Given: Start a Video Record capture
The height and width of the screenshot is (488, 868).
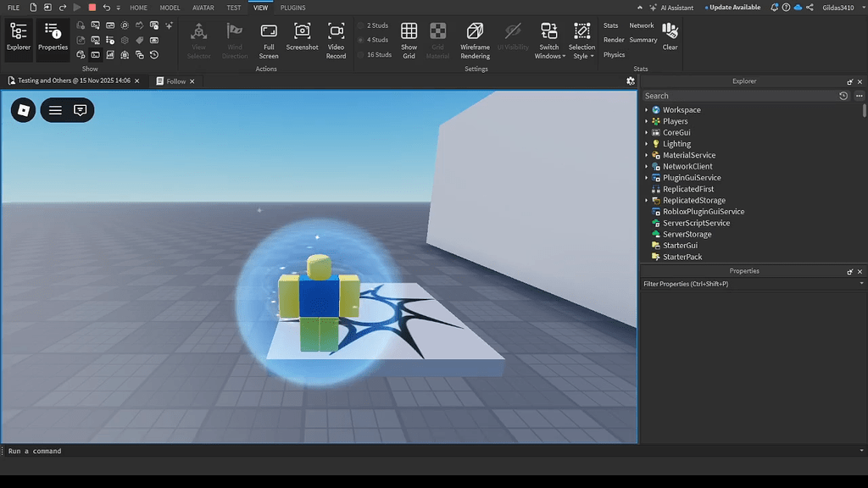Looking at the screenshot, I should pos(336,40).
